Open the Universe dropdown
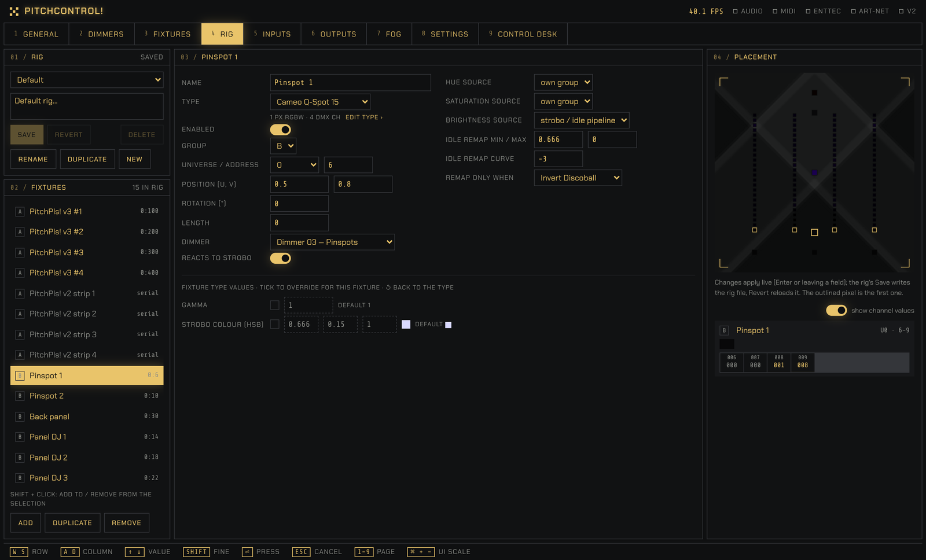Screen dimensions: 926x560 (x=295, y=165)
